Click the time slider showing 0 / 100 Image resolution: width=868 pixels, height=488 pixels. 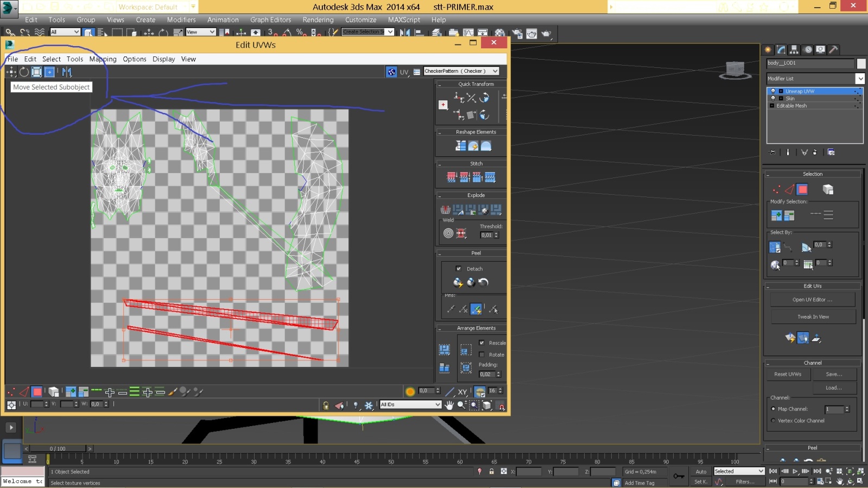(x=58, y=448)
